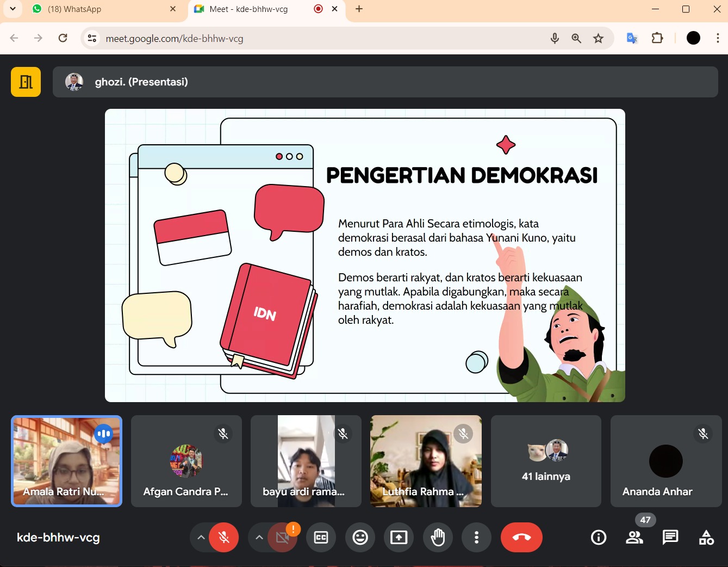
Task: Toggle the camera on
Action: pos(282,538)
